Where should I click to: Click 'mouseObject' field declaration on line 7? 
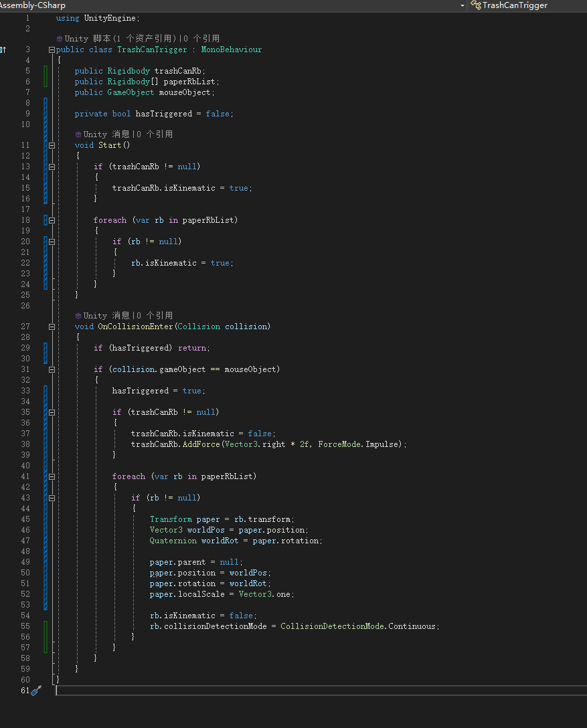(x=185, y=92)
